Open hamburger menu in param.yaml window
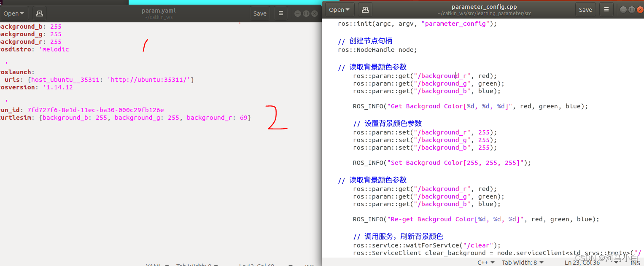Viewport: 644px width, 266px height. tap(281, 13)
